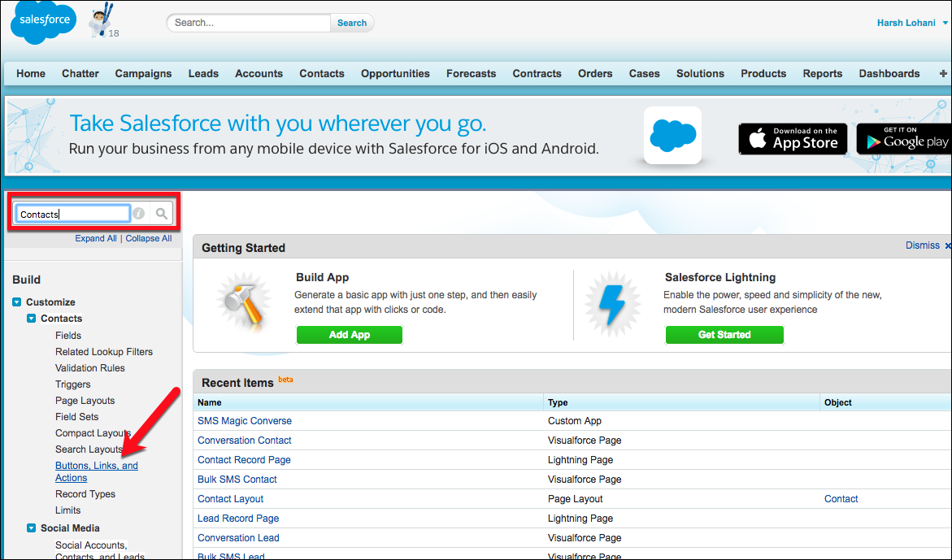
Task: Click the Get it on Google Play badge
Action: coord(904,139)
